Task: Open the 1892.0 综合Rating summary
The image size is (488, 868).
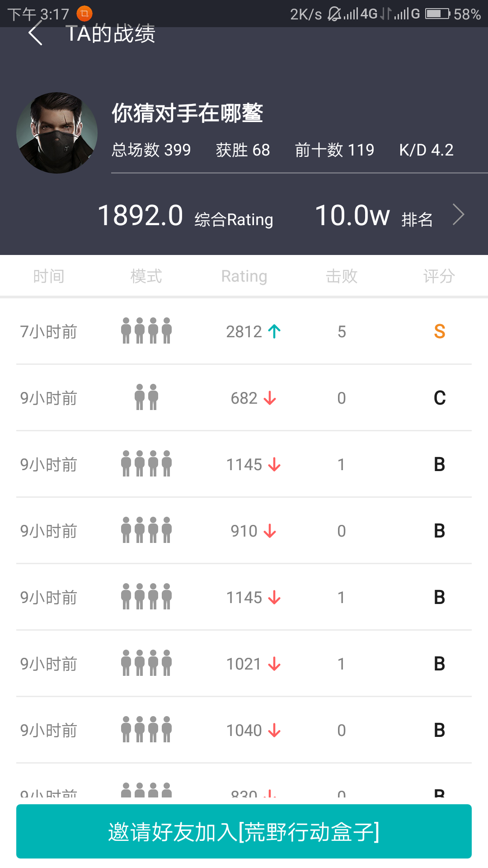Action: click(x=185, y=216)
